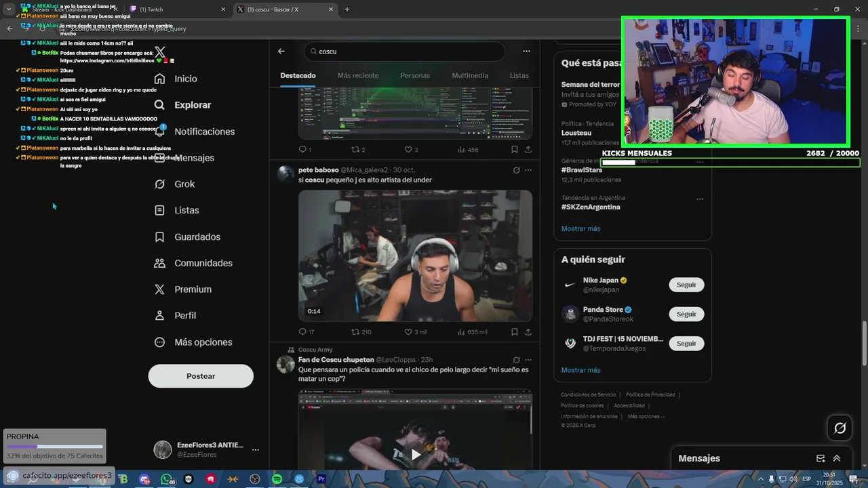Screen dimensions: 868x488
Task: Click the X logo in the sidebar
Action: [160, 52]
